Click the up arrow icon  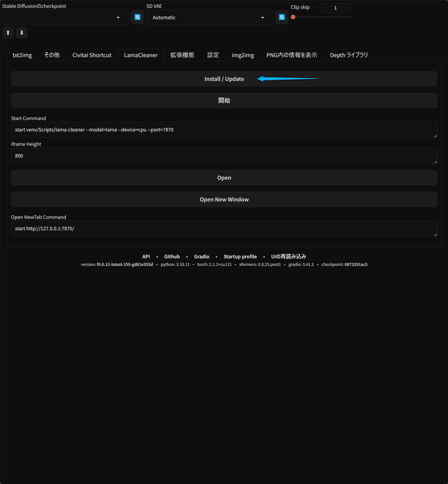point(8,33)
